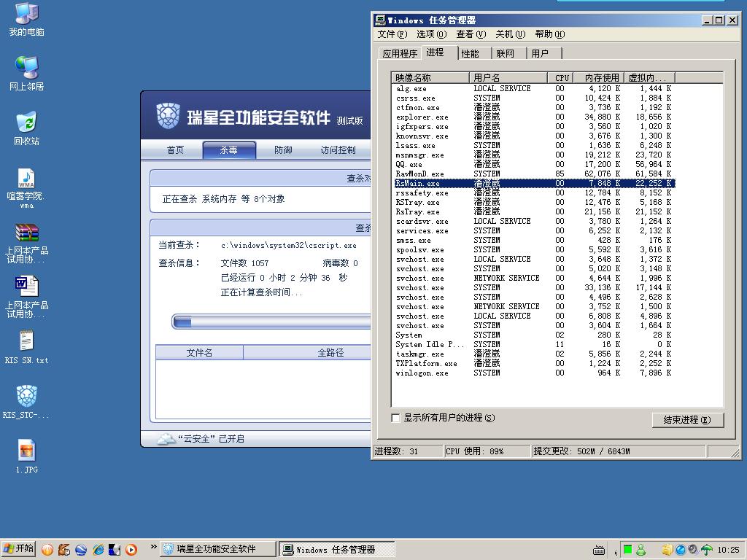
Task: Click the blue round tray icon
Action: click(681, 550)
